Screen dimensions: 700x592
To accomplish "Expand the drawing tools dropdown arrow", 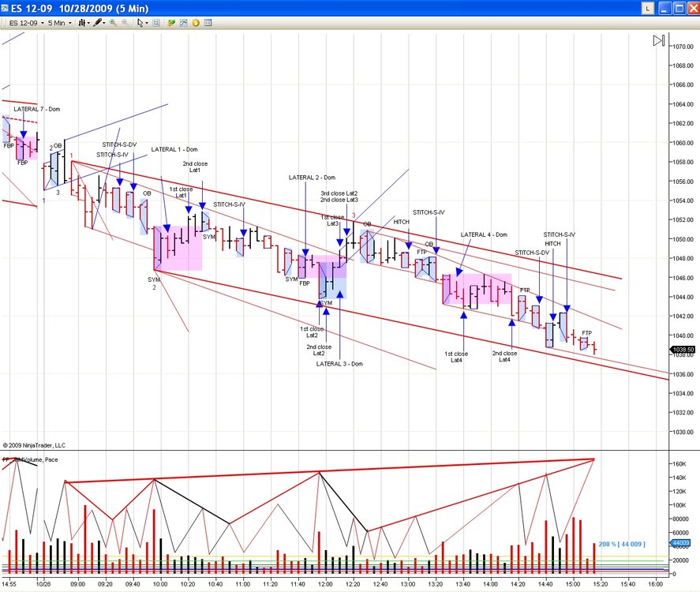I will pos(104,23).
